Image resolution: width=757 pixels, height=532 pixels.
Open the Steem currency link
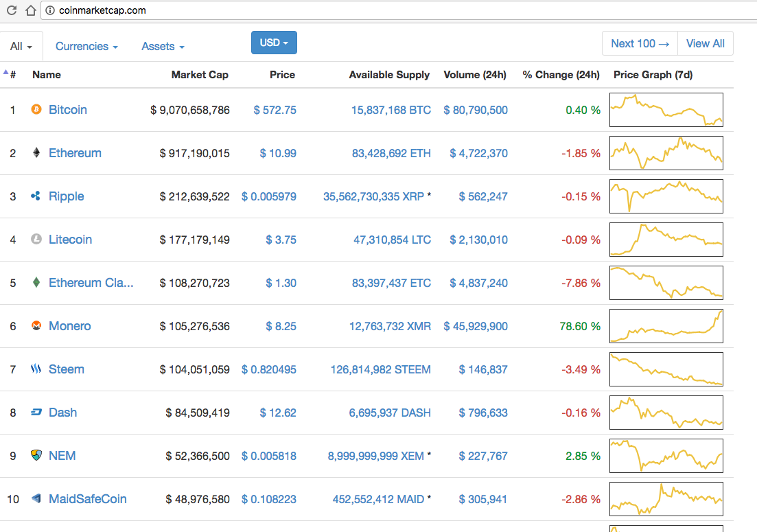(x=66, y=369)
